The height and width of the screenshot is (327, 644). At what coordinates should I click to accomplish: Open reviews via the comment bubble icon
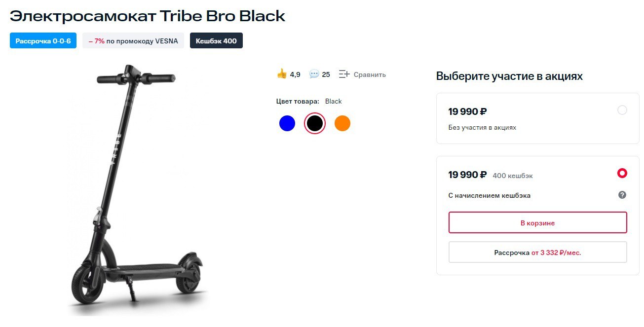coord(314,74)
